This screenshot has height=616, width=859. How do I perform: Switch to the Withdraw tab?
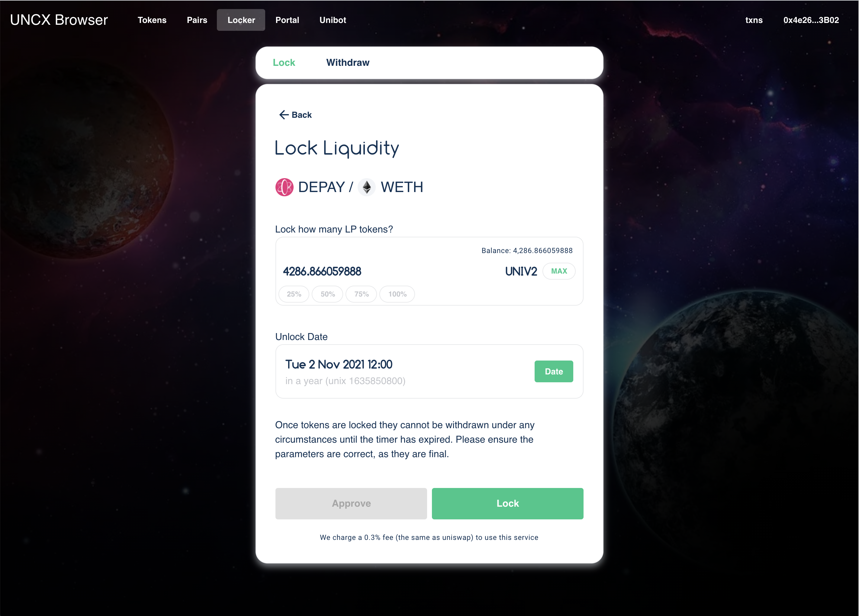click(348, 63)
